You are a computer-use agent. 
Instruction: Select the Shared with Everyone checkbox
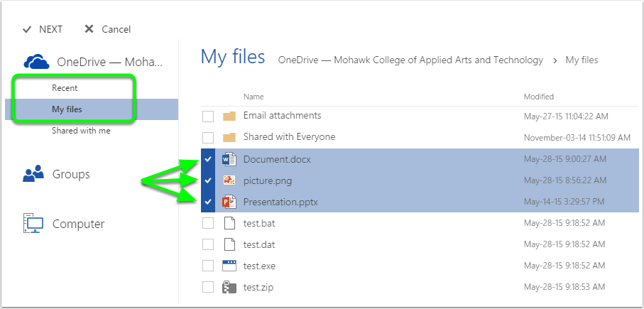click(208, 137)
